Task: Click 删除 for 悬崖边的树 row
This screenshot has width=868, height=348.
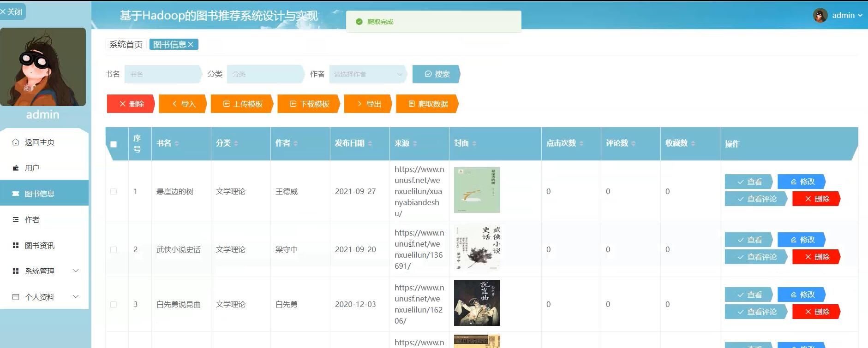Action: [x=816, y=199]
